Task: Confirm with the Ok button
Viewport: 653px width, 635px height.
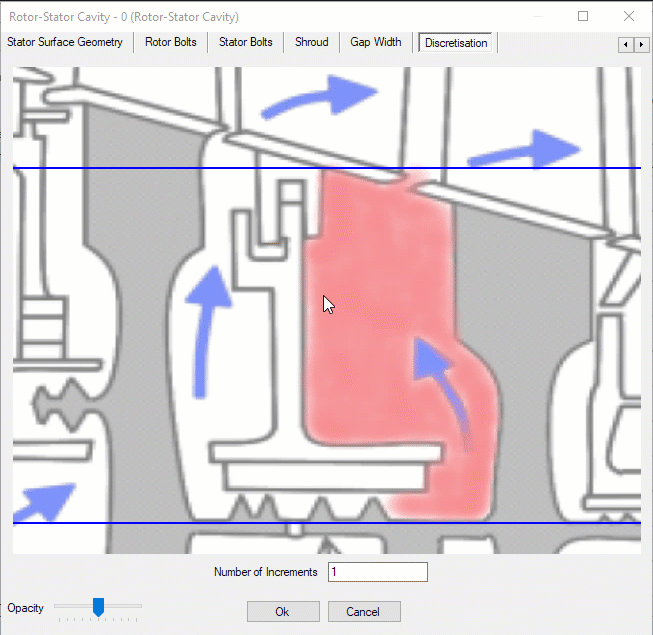Action: (x=283, y=611)
